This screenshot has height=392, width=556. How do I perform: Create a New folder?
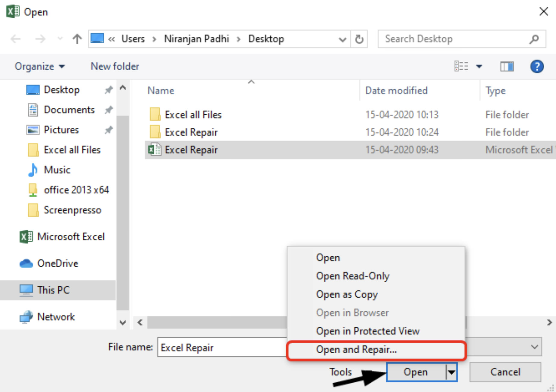pos(115,66)
